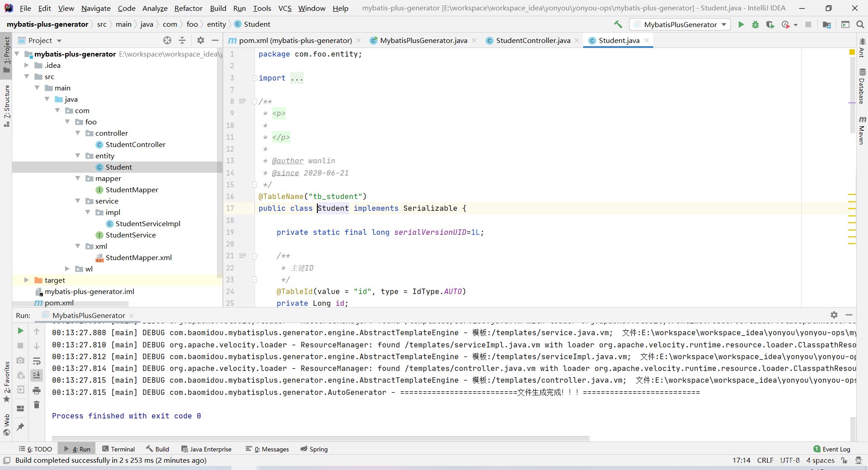Open Run panel settings gear
This screenshot has width=868, height=470.
(x=834, y=315)
